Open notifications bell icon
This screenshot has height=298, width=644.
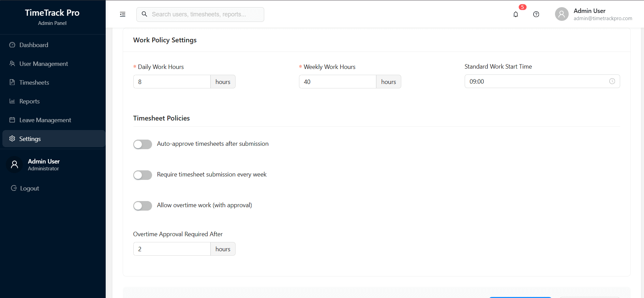tap(516, 14)
